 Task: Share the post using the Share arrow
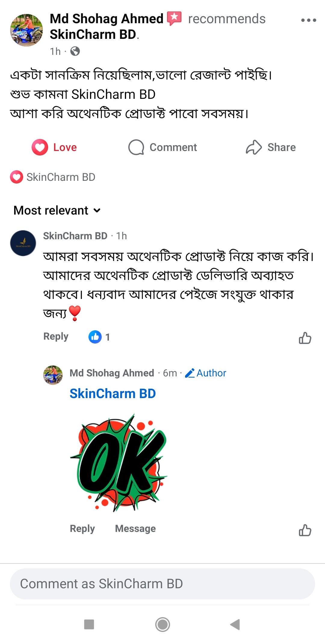(x=271, y=147)
